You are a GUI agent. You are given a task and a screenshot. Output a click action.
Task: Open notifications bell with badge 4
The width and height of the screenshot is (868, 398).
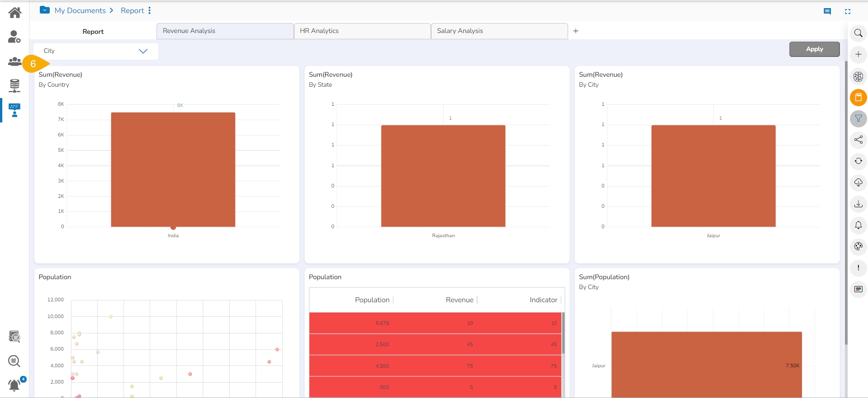pyautogui.click(x=14, y=385)
